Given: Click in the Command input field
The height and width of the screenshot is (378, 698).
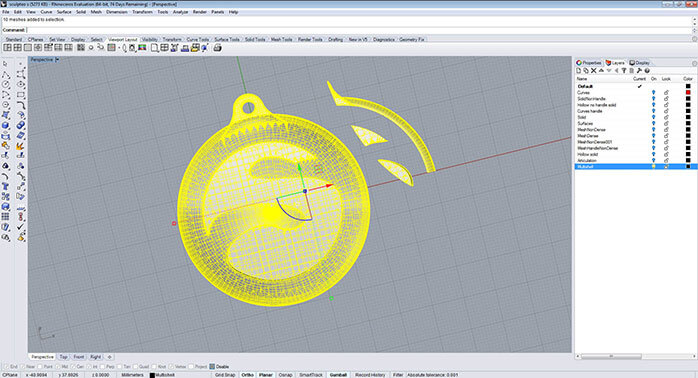Looking at the screenshot, I should 358,30.
